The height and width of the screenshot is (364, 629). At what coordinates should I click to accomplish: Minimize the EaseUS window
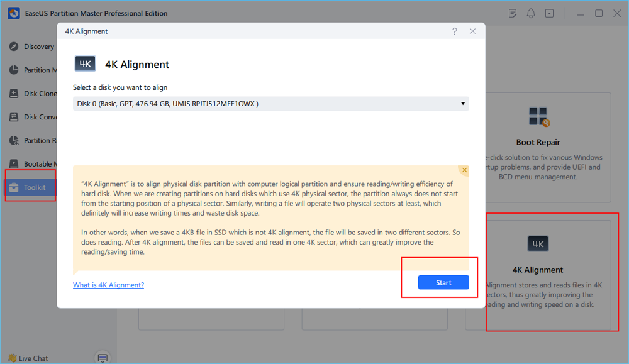(x=581, y=14)
